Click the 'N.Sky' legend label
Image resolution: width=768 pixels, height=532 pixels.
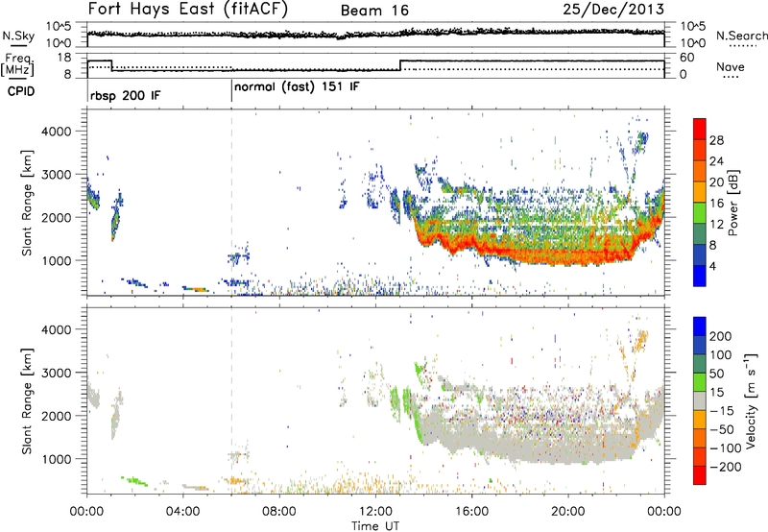point(18,36)
